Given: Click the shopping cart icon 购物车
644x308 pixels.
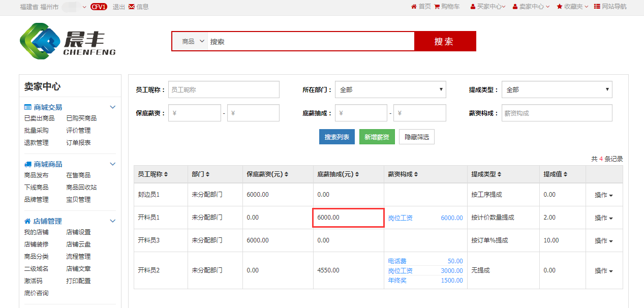Looking at the screenshot, I should [x=437, y=7].
